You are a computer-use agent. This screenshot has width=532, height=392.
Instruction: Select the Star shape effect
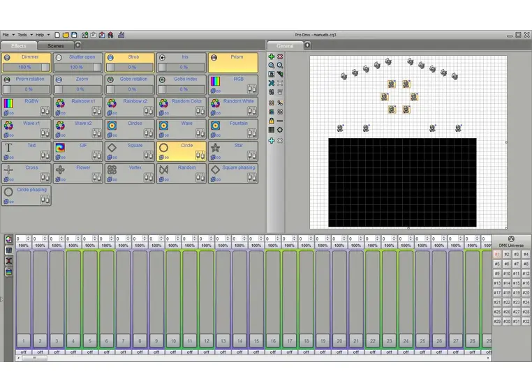[x=216, y=148]
